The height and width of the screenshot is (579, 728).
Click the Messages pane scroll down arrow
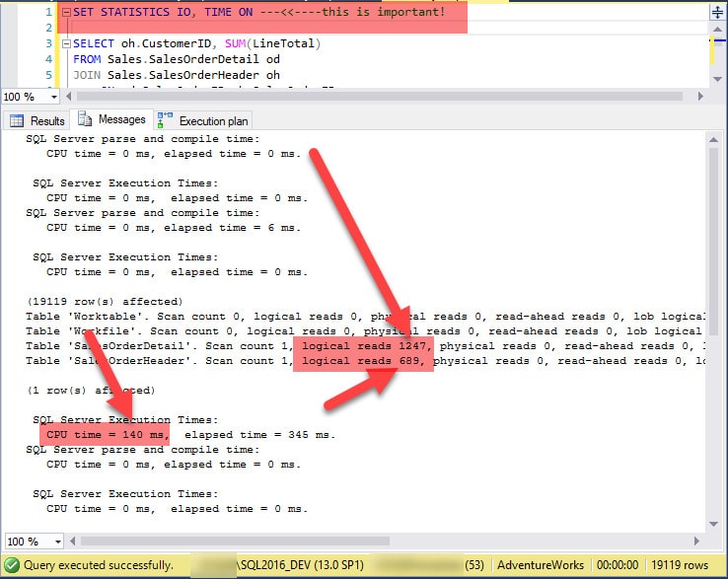pyautogui.click(x=713, y=524)
